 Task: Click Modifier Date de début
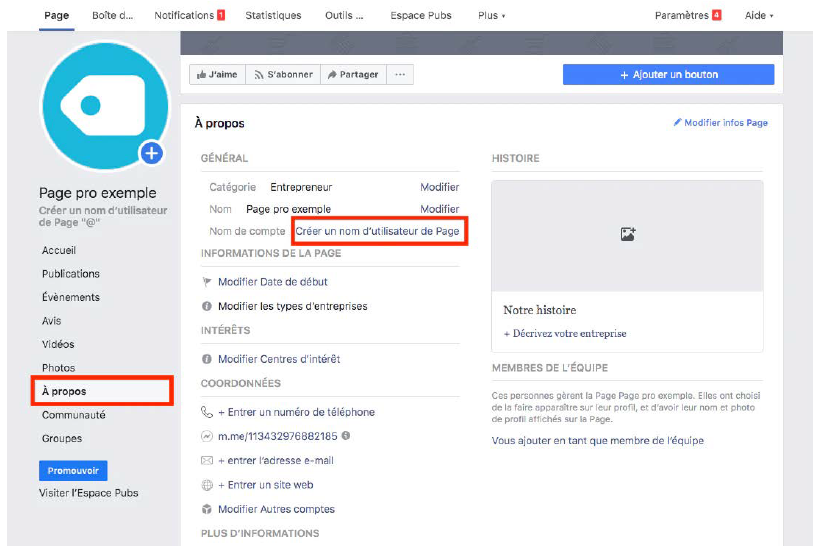pyautogui.click(x=273, y=282)
